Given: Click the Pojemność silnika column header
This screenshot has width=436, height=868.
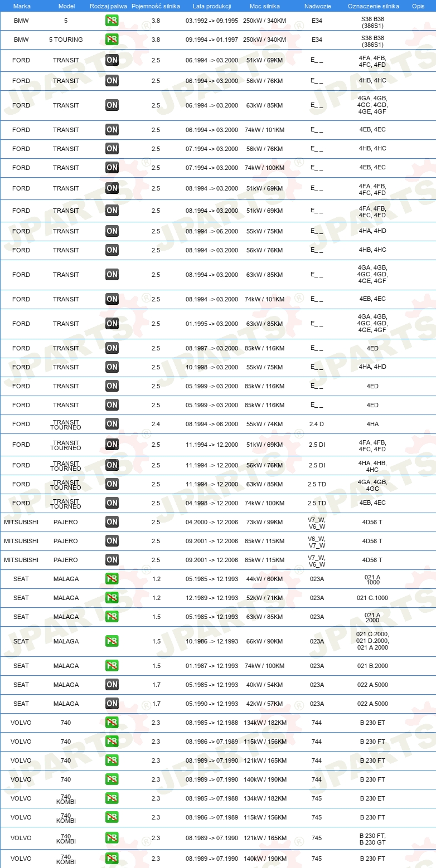Looking at the screenshot, I should 156,6.
